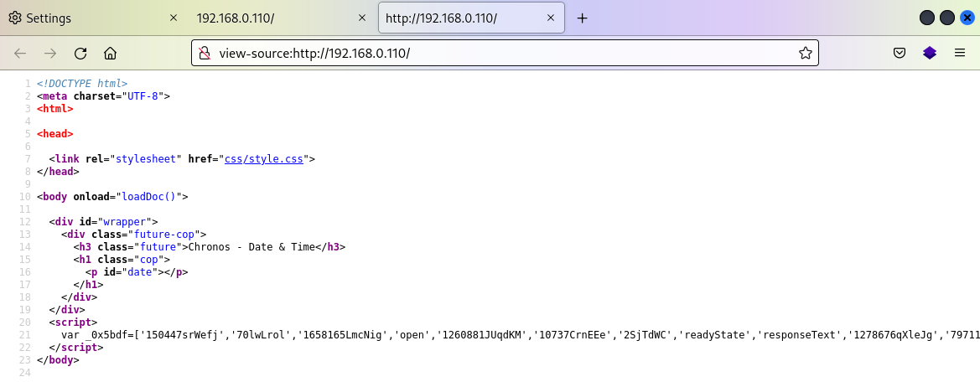Close the Settings tab
Viewport: 980px width, 387px height.
tap(174, 18)
